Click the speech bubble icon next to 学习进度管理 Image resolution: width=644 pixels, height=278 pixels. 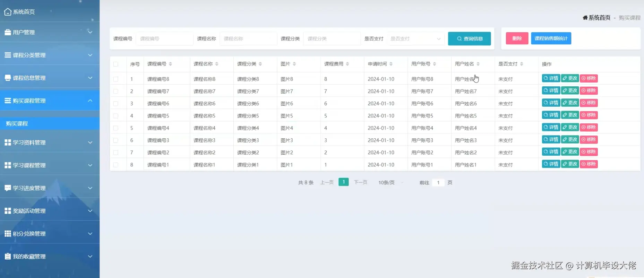click(x=8, y=188)
